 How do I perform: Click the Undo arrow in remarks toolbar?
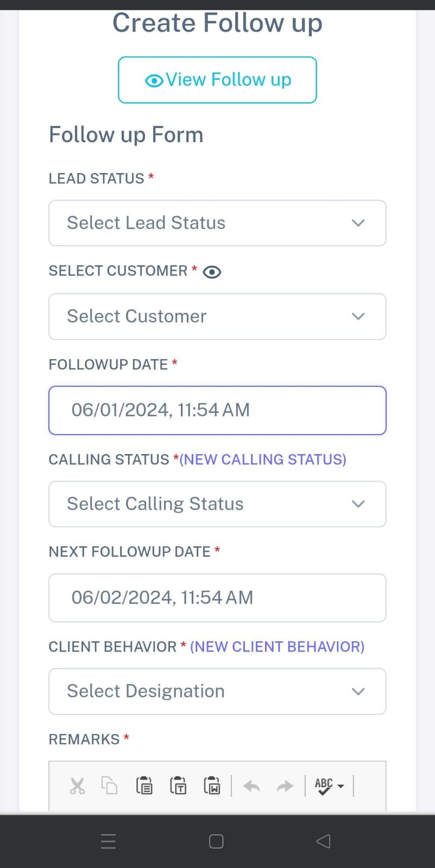[251, 786]
